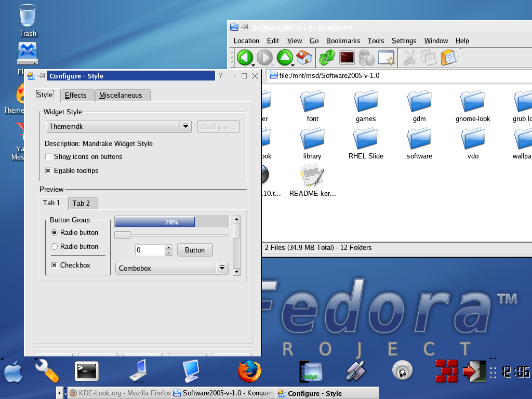The image size is (532, 399).
Task: Reload the Konqueror view with green arrows
Action: coord(327,57)
